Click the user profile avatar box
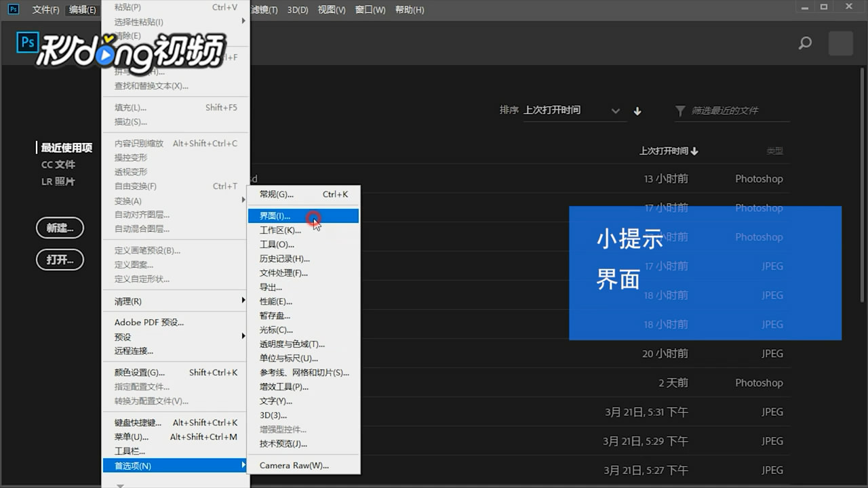The height and width of the screenshot is (488, 868). [x=841, y=43]
